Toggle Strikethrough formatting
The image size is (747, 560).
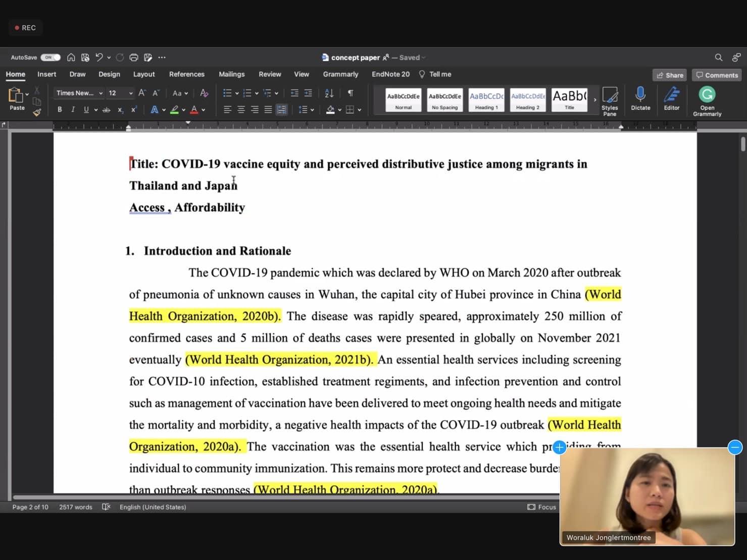[x=106, y=110]
